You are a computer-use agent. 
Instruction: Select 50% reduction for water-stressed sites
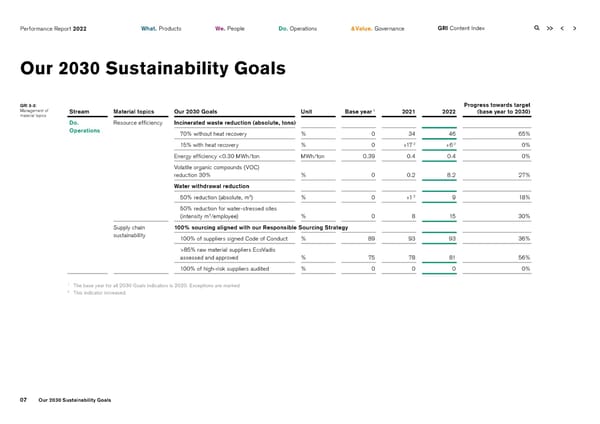(x=228, y=212)
